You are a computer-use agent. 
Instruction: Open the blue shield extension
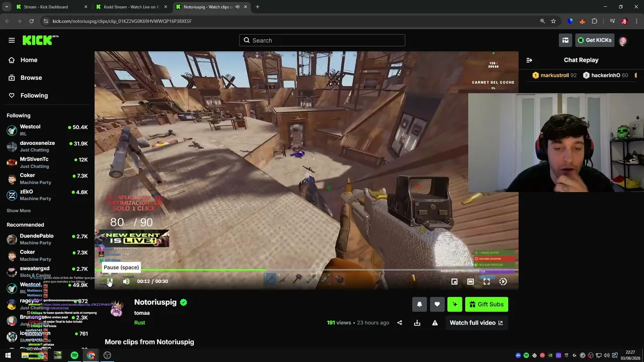(570, 21)
